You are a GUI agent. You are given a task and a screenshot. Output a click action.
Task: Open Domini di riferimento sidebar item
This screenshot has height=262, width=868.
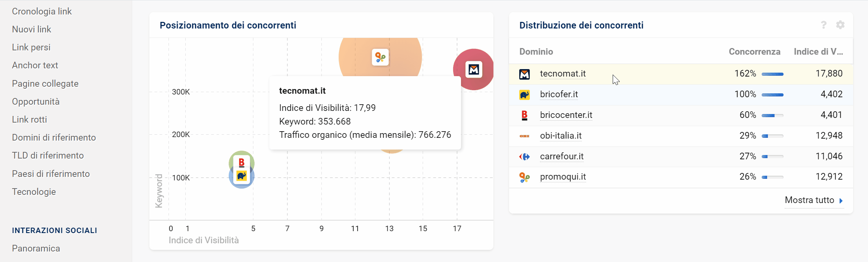(54, 137)
